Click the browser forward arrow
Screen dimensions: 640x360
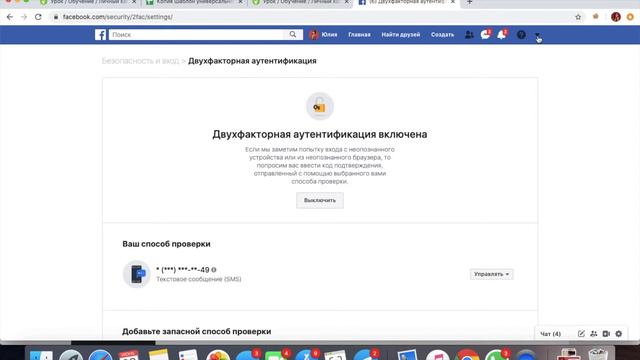pyautogui.click(x=24, y=17)
